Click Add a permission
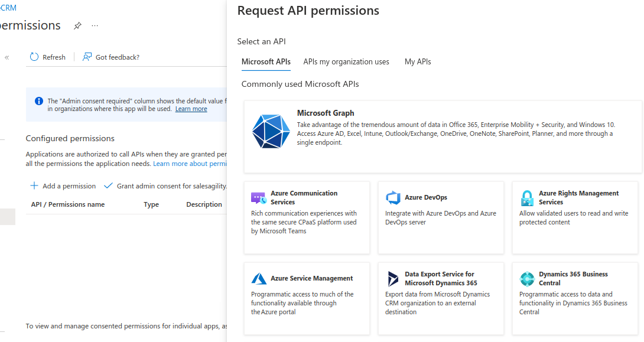644x342 pixels. [x=63, y=185]
